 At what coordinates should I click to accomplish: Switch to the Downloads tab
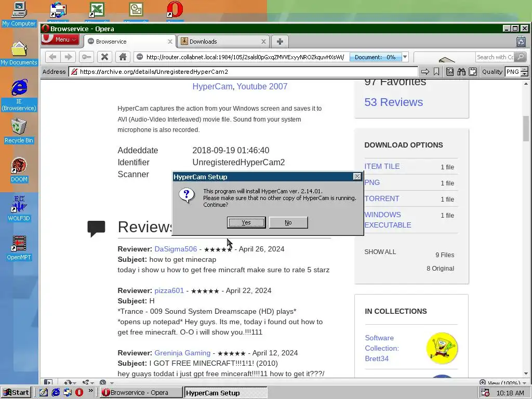point(224,42)
